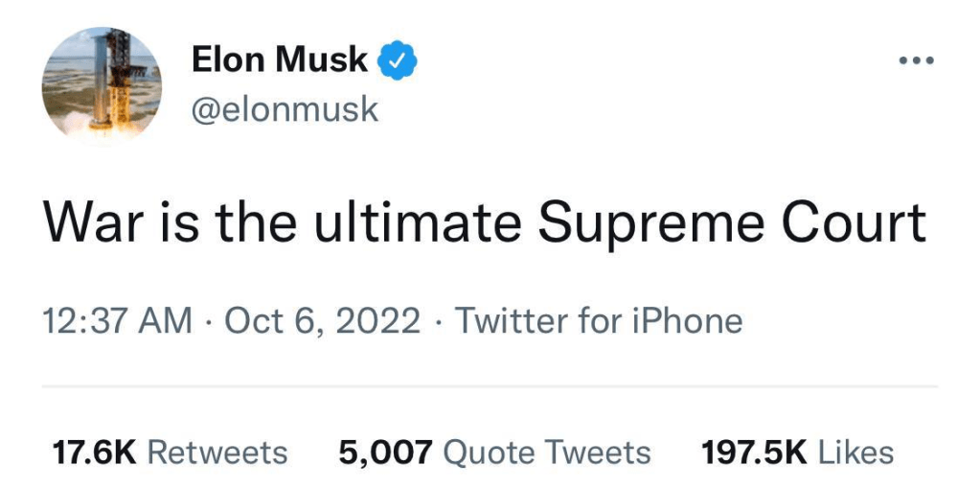Open the Quote Tweets label
The image size is (980, 488).
pyautogui.click(x=548, y=453)
